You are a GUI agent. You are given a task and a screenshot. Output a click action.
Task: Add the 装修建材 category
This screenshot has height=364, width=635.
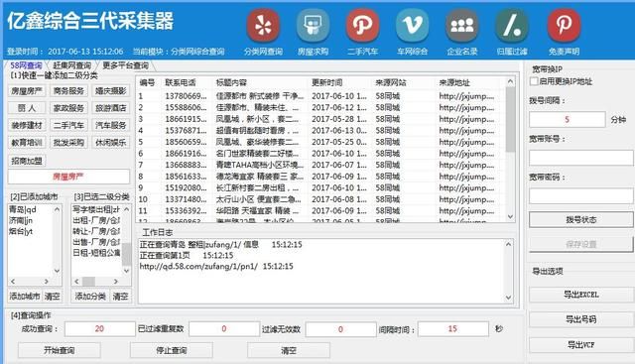(27, 126)
